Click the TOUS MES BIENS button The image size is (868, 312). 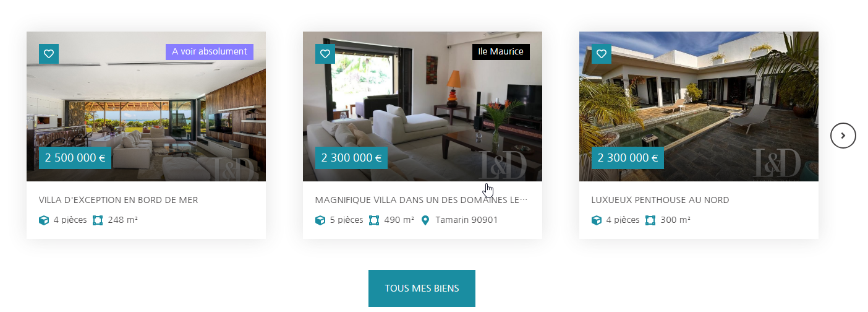(422, 288)
